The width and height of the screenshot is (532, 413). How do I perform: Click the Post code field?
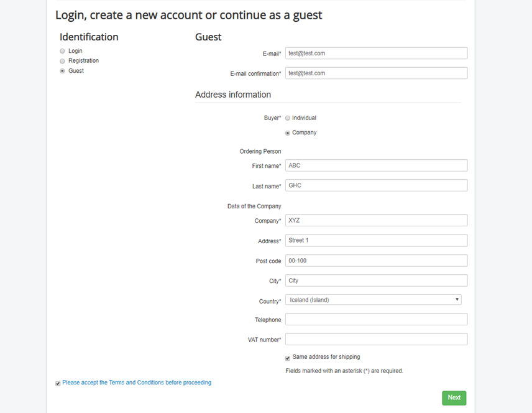click(x=376, y=261)
